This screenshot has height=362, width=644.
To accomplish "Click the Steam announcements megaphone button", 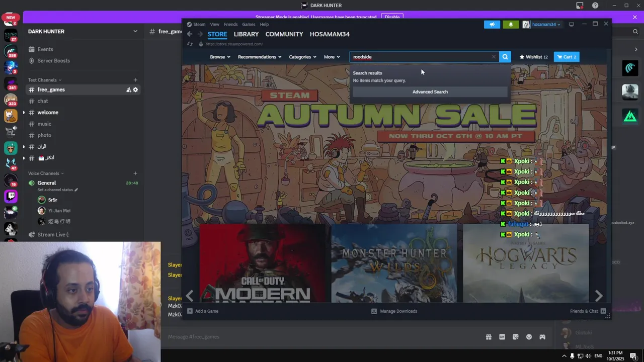I will (x=492, y=24).
